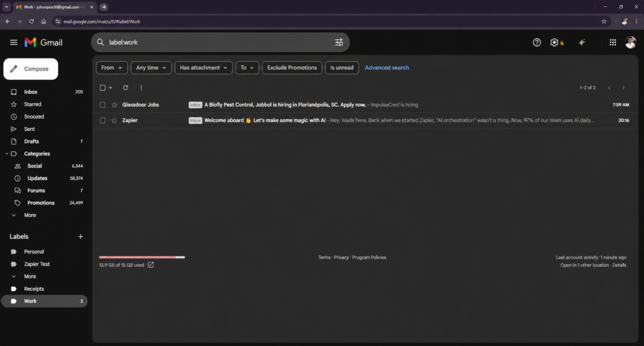Open the Any time filter dropdown
The width and height of the screenshot is (644, 346).
tap(151, 68)
